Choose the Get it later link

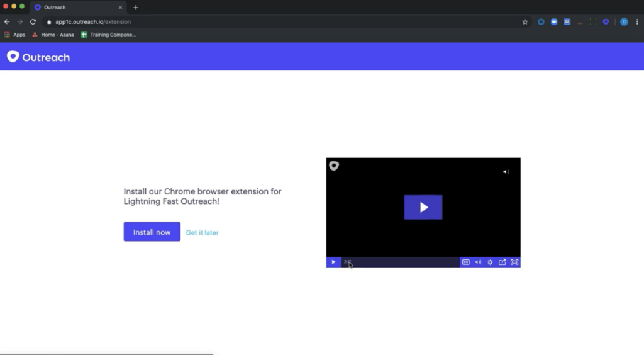[x=202, y=232]
